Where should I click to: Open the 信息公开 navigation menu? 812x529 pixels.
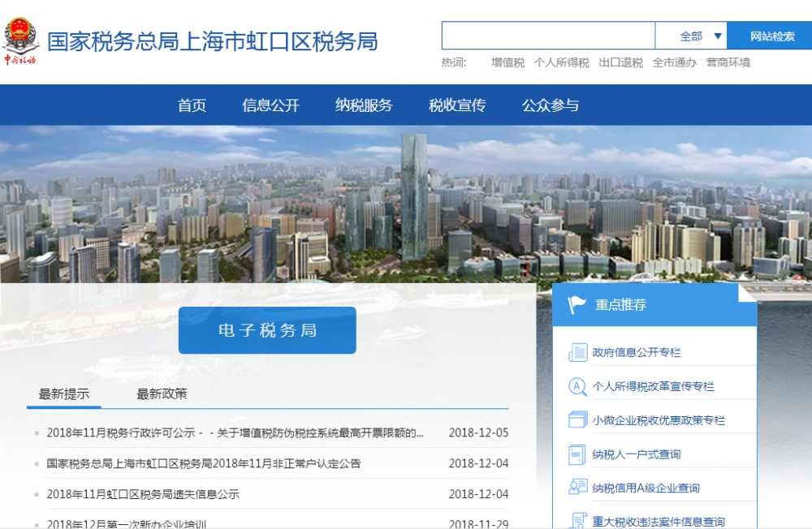pyautogui.click(x=270, y=105)
